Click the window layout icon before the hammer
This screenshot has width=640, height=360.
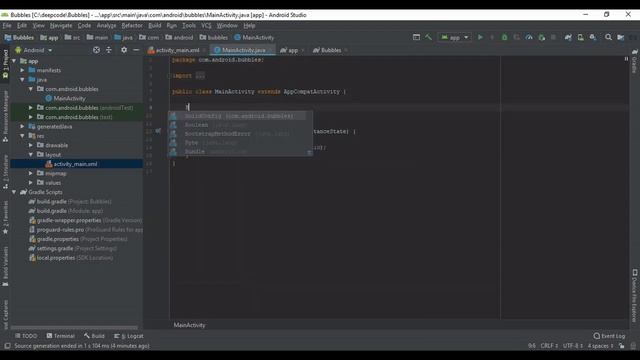coord(416,37)
